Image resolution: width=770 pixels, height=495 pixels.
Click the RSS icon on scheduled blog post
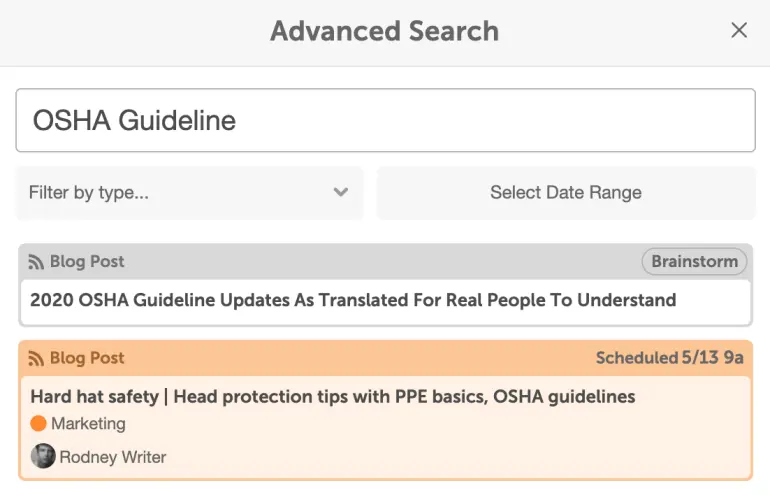pyautogui.click(x=36, y=358)
